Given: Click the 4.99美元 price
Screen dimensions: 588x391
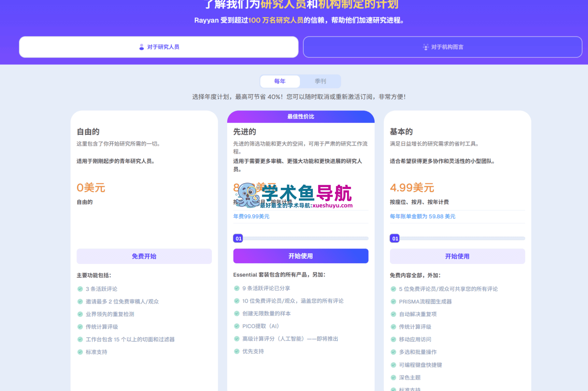Looking at the screenshot, I should coord(412,188).
